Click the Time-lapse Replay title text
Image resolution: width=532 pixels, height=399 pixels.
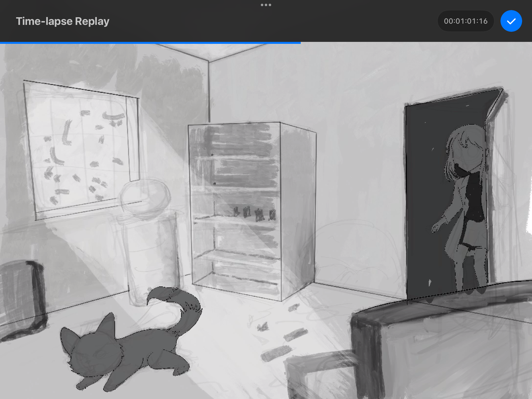[63, 21]
